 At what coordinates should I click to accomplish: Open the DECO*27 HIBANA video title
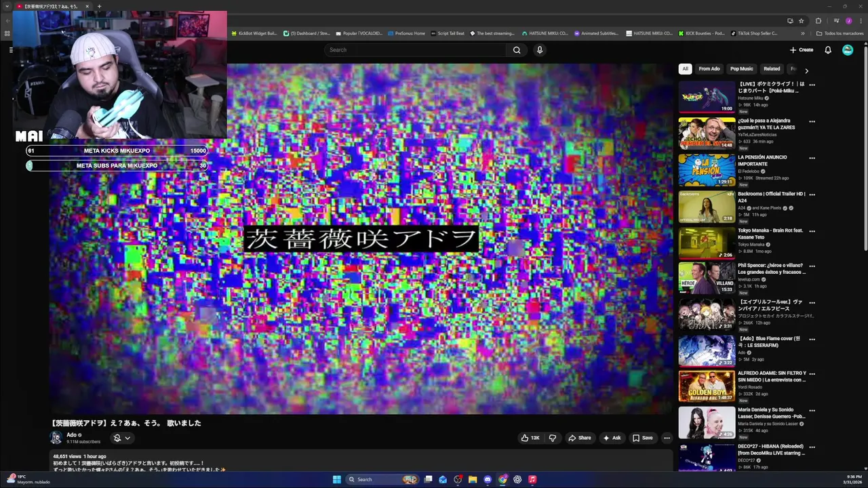pyautogui.click(x=770, y=449)
